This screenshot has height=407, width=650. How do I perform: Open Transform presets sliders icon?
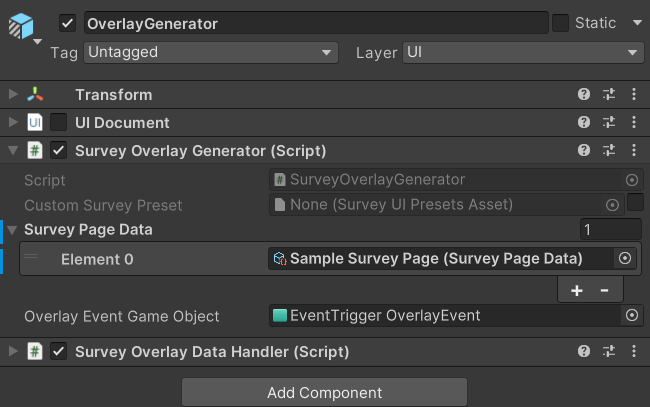pos(609,94)
